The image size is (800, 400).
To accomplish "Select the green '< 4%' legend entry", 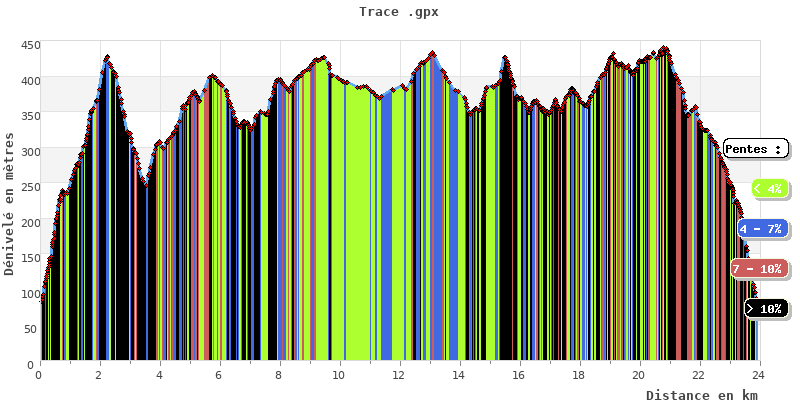I will click(768, 189).
